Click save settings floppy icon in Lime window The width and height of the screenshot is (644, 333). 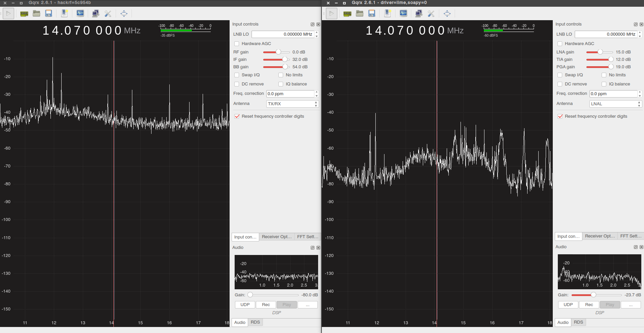372,13
